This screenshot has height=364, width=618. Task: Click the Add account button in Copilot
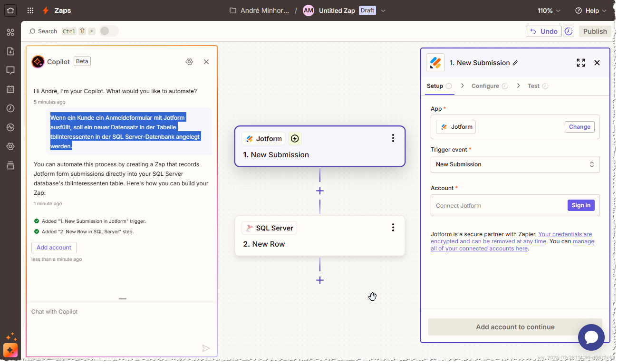[54, 248]
